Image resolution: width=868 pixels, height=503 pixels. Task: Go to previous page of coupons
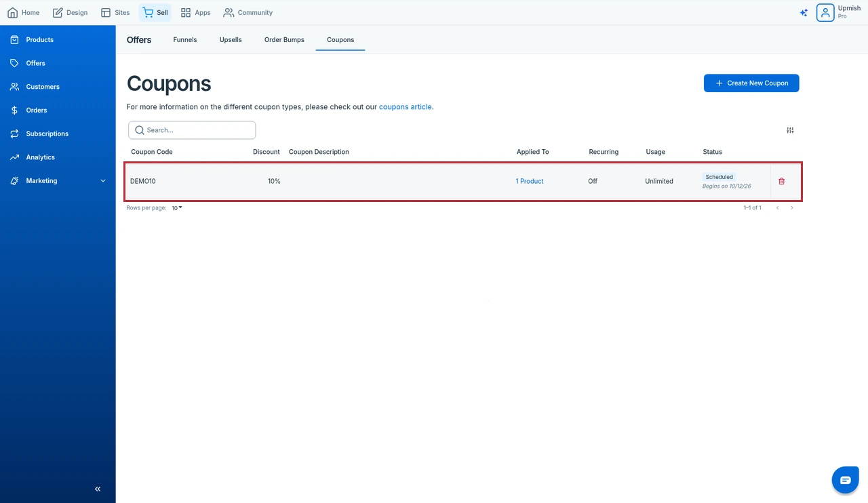(777, 208)
